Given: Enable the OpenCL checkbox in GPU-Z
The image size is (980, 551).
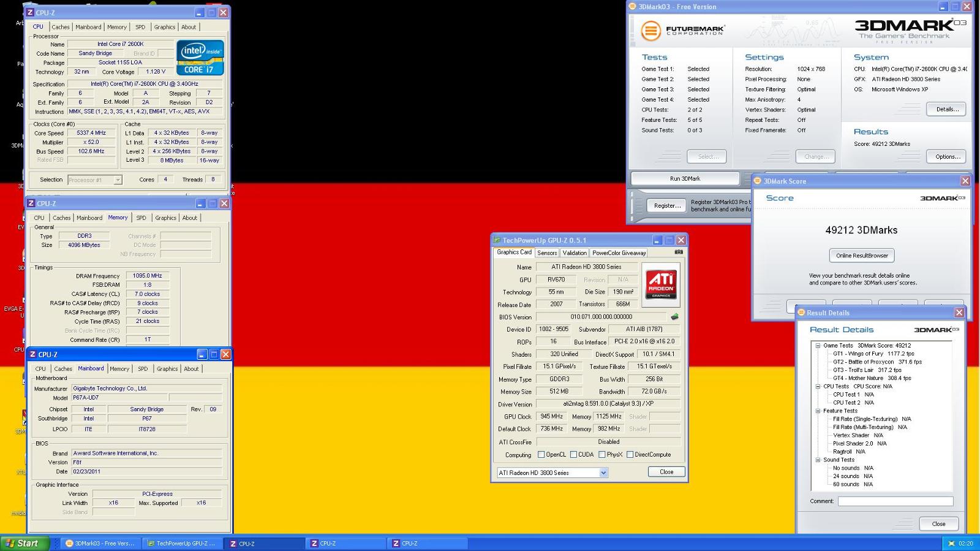Looking at the screenshot, I should [541, 455].
